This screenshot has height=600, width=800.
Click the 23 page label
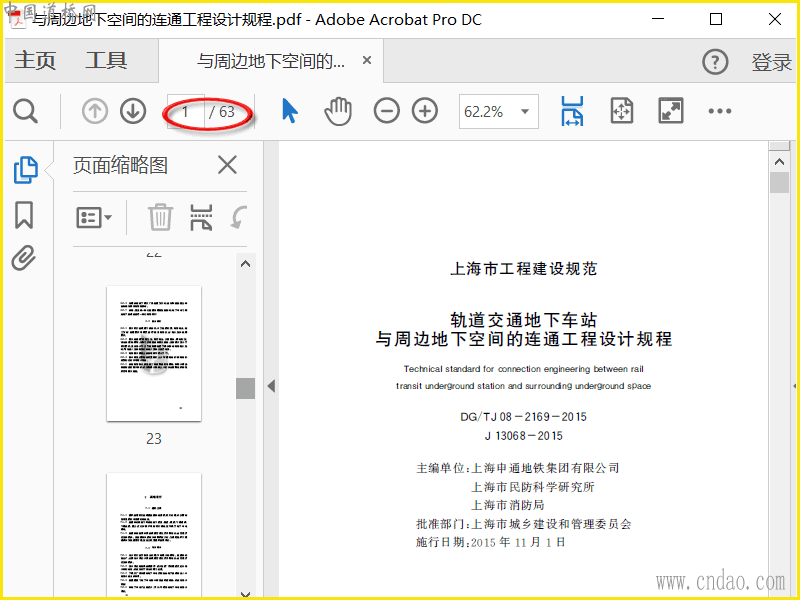(154, 439)
